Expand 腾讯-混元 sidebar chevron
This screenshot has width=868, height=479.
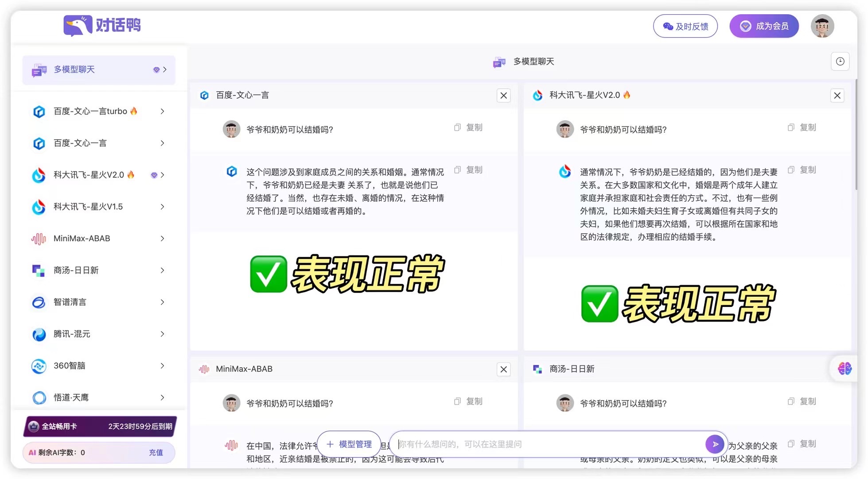point(163,334)
